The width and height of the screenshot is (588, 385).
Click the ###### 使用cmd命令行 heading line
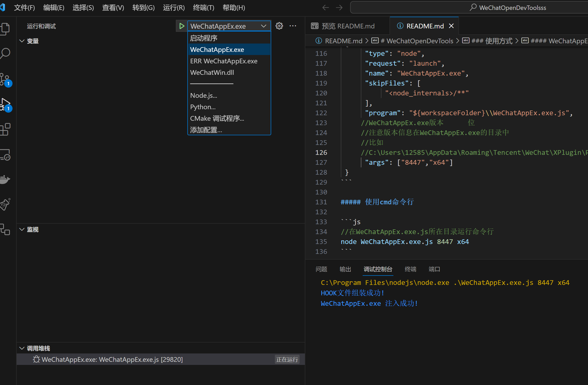pyautogui.click(x=377, y=202)
